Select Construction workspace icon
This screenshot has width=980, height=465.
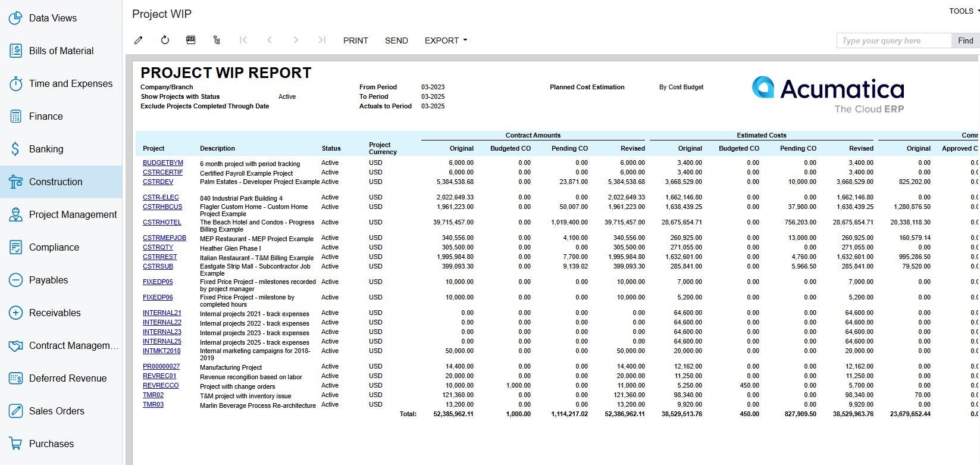pos(16,182)
